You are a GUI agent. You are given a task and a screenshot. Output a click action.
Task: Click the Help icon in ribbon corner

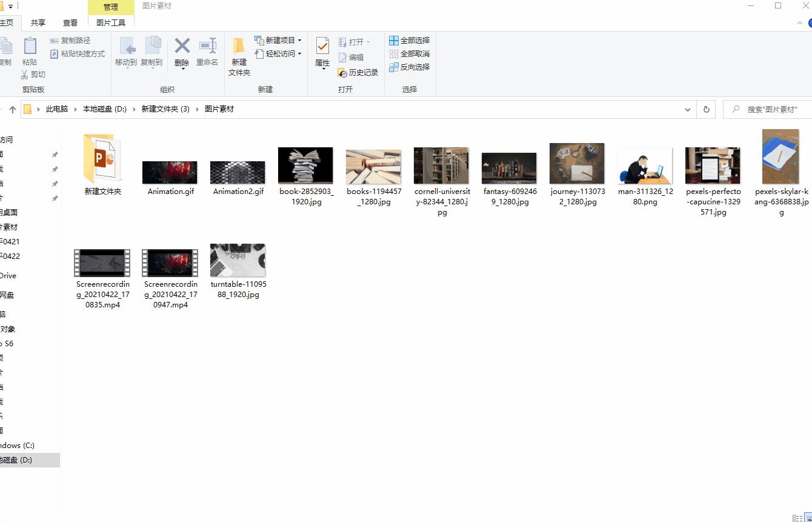click(x=810, y=23)
